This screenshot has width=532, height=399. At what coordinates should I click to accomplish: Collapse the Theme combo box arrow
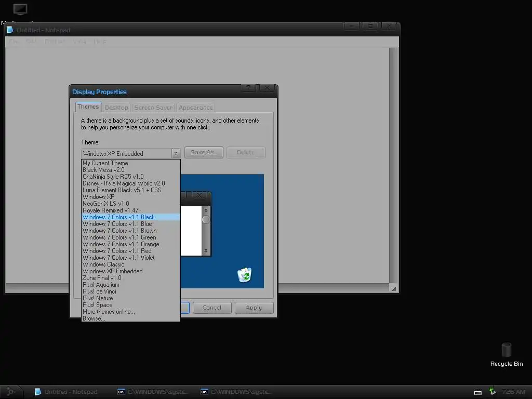(x=176, y=153)
